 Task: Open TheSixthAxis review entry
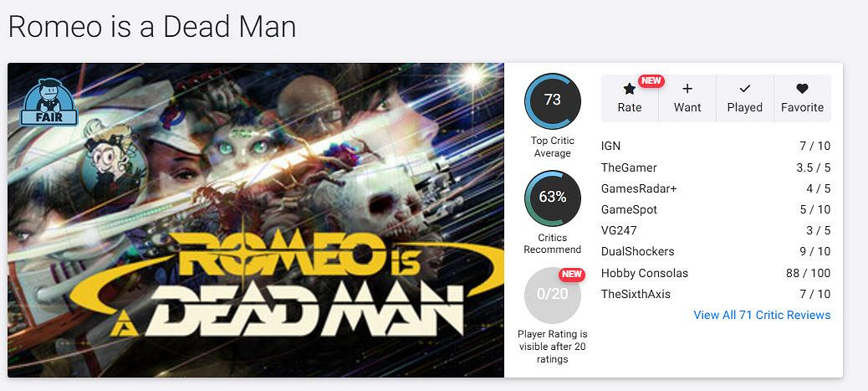pyautogui.click(x=636, y=294)
